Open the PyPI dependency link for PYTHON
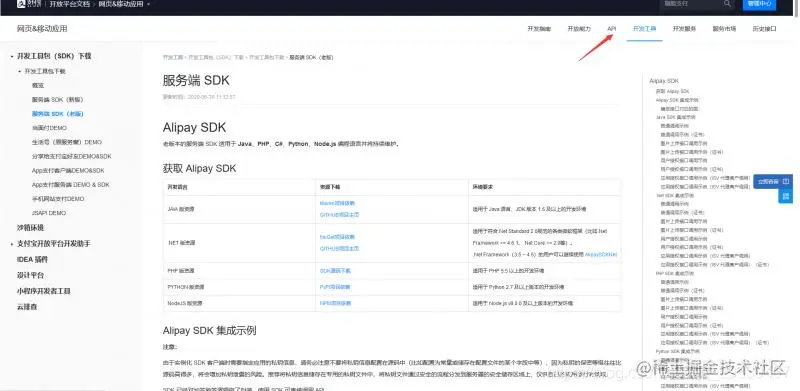 pyautogui.click(x=335, y=287)
